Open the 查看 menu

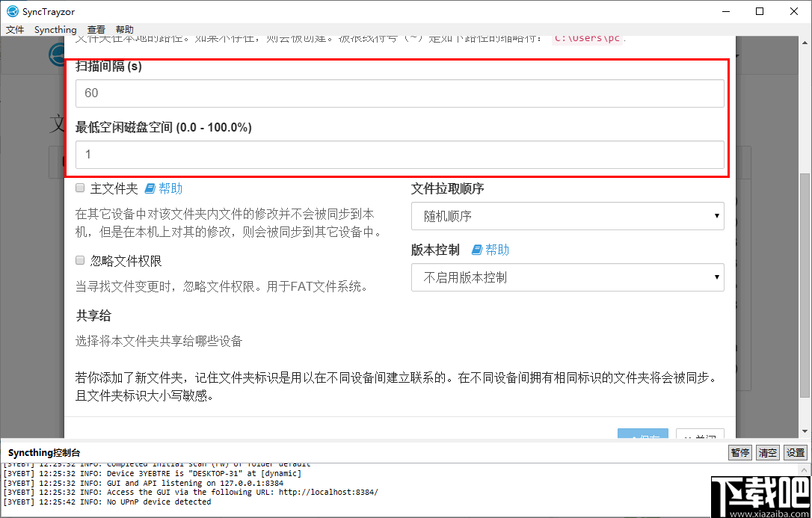coord(96,29)
